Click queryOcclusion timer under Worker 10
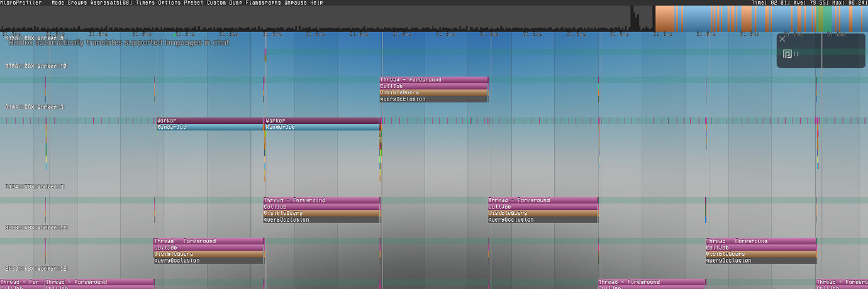Image resolution: width=868 pixels, height=289 pixels. pyautogui.click(x=433, y=99)
